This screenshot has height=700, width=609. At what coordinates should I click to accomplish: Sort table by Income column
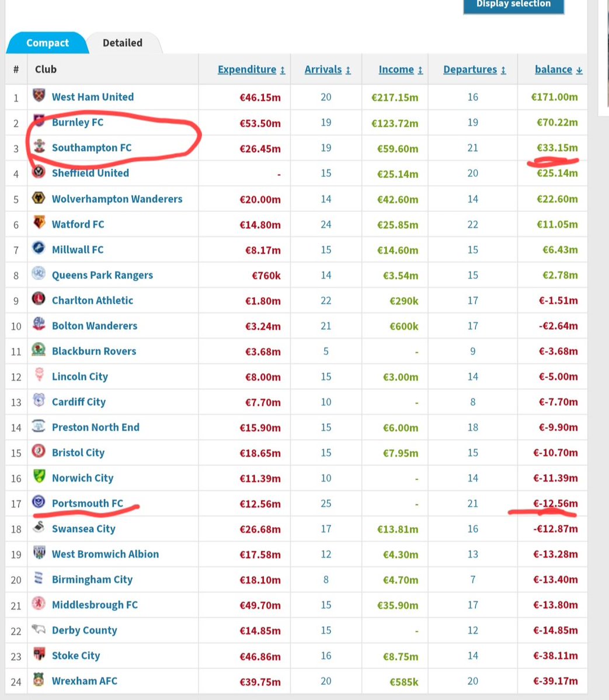pyautogui.click(x=401, y=69)
